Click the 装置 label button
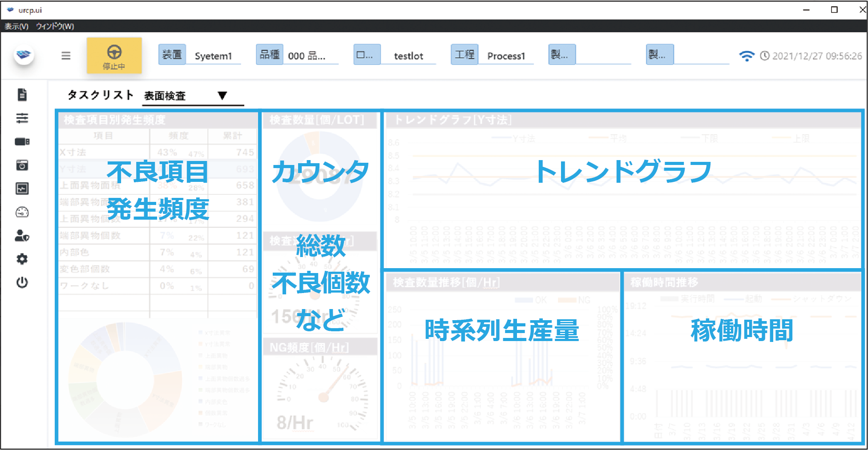The image size is (868, 450). pyautogui.click(x=172, y=54)
